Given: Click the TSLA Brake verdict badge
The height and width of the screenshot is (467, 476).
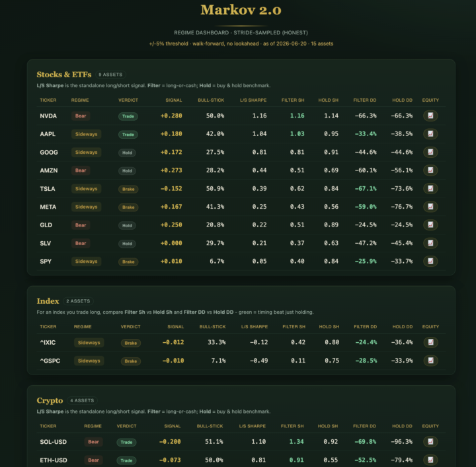Looking at the screenshot, I should point(128,189).
